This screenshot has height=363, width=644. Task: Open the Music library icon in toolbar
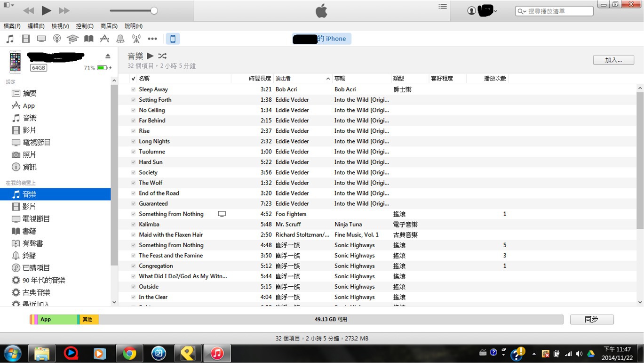[x=10, y=39]
